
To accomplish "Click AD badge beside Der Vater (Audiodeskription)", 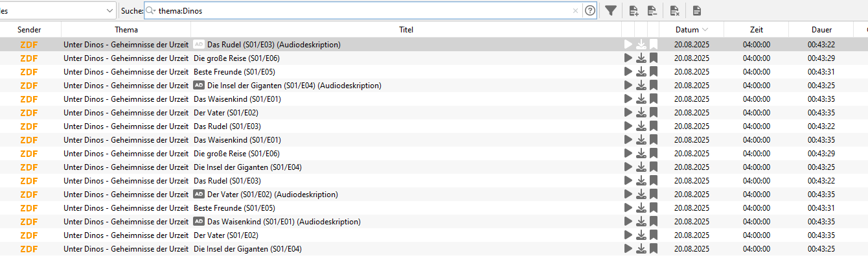I will [199, 195].
